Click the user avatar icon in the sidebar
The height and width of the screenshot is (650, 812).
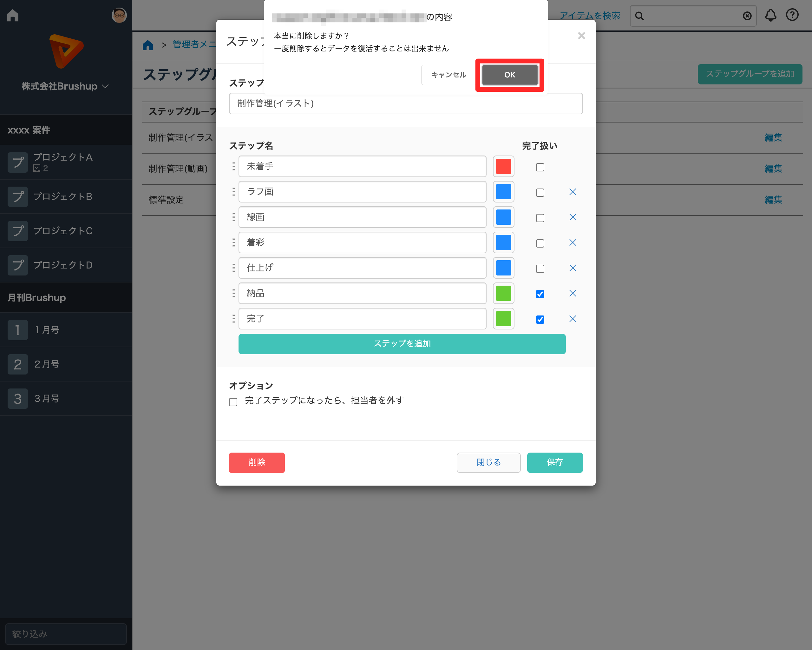coord(119,16)
